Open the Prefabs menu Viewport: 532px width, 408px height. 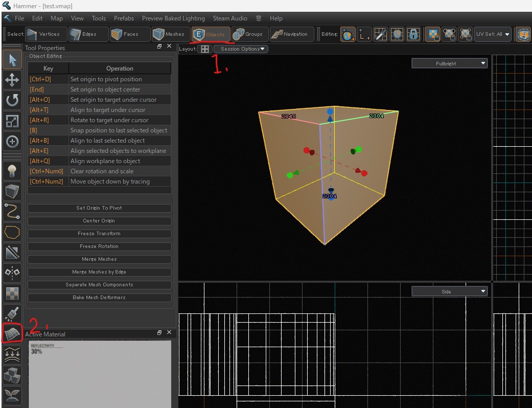click(x=124, y=18)
